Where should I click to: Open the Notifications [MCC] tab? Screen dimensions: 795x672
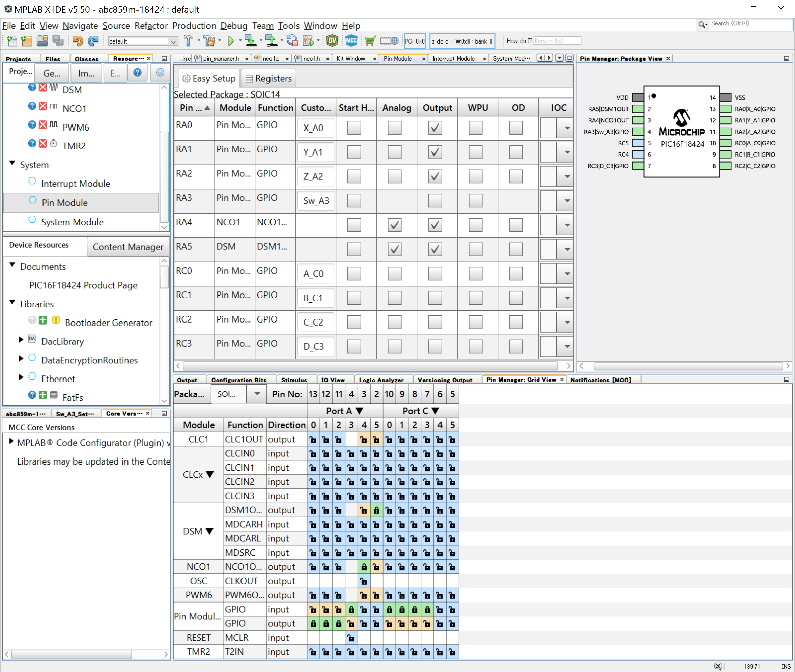(601, 380)
